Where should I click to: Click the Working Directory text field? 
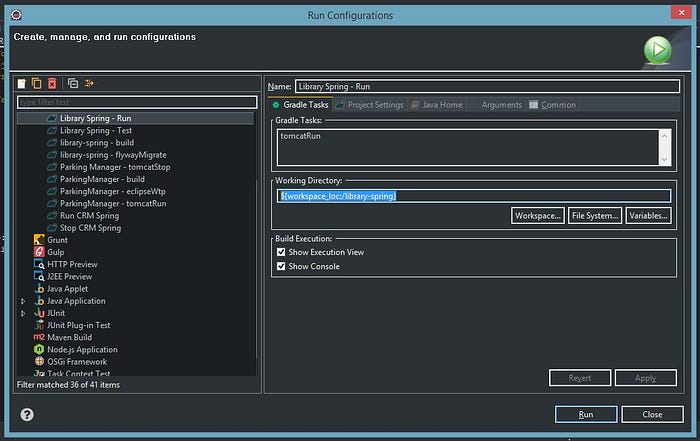474,196
